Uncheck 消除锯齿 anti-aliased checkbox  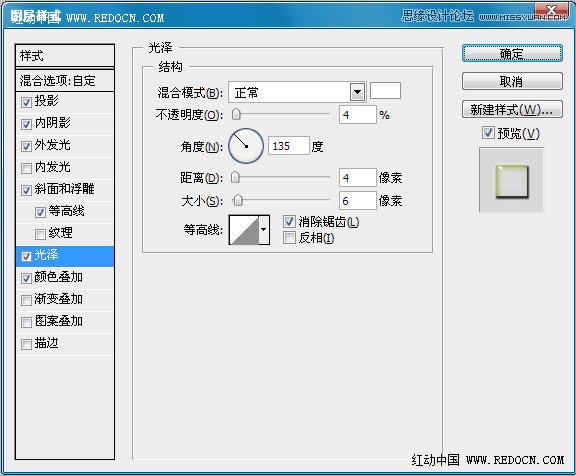coord(289,221)
